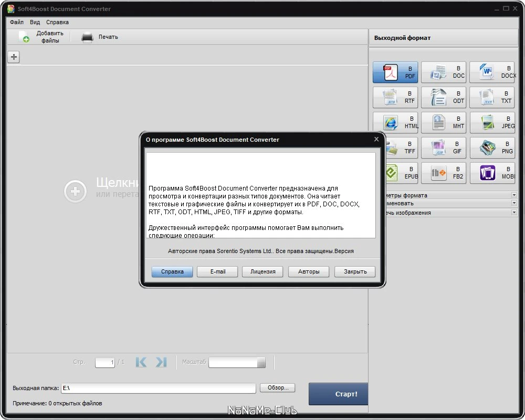Go to the first page arrow

pyautogui.click(x=141, y=362)
